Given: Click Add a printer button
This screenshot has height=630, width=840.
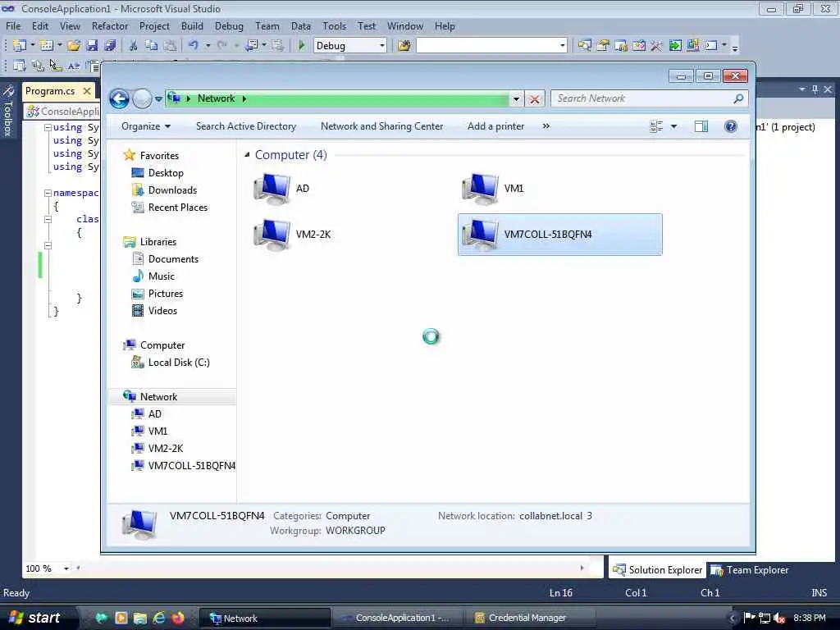Looking at the screenshot, I should coord(495,126).
